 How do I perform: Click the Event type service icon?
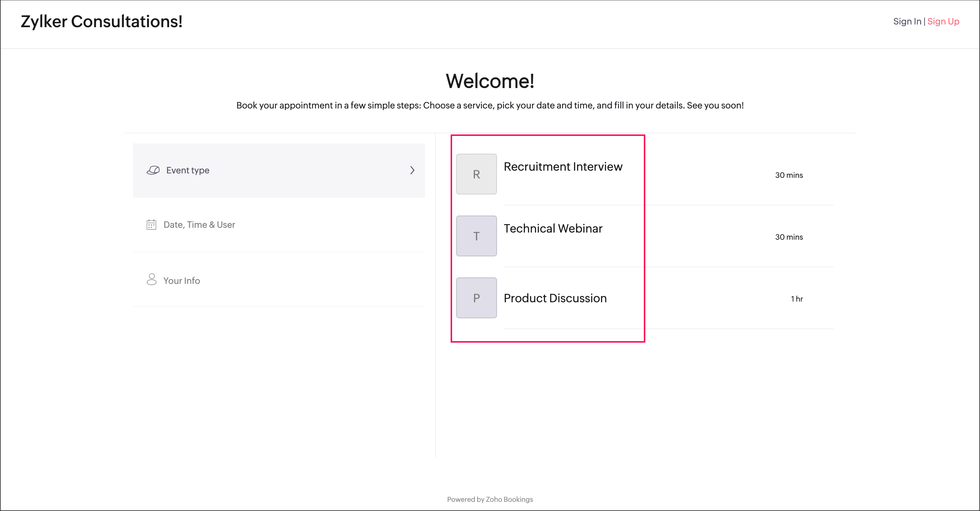(153, 170)
